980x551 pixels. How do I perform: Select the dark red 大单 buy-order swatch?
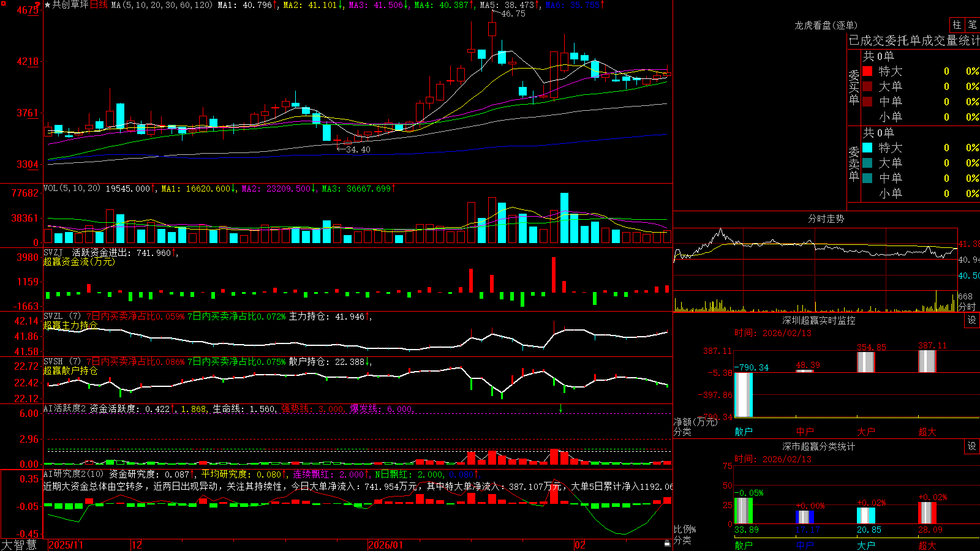coord(867,86)
